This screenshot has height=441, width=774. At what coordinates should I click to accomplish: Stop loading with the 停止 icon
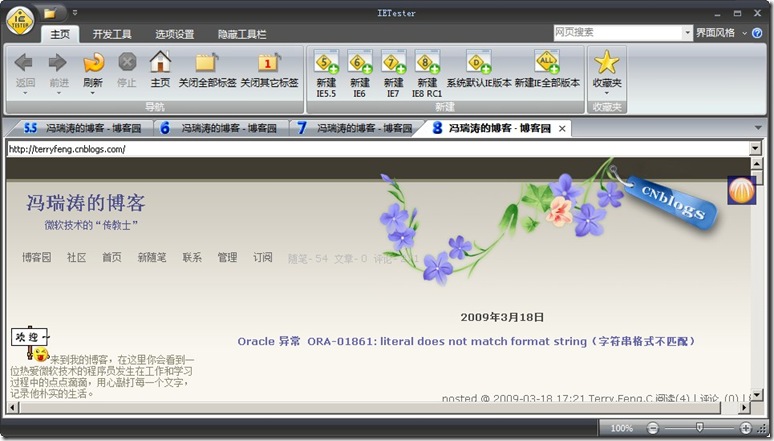(127, 69)
